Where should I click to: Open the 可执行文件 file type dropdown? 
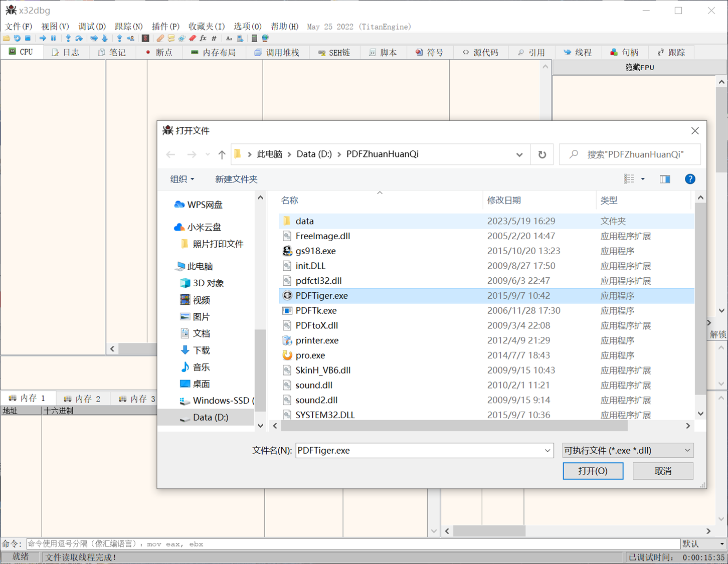click(x=628, y=450)
